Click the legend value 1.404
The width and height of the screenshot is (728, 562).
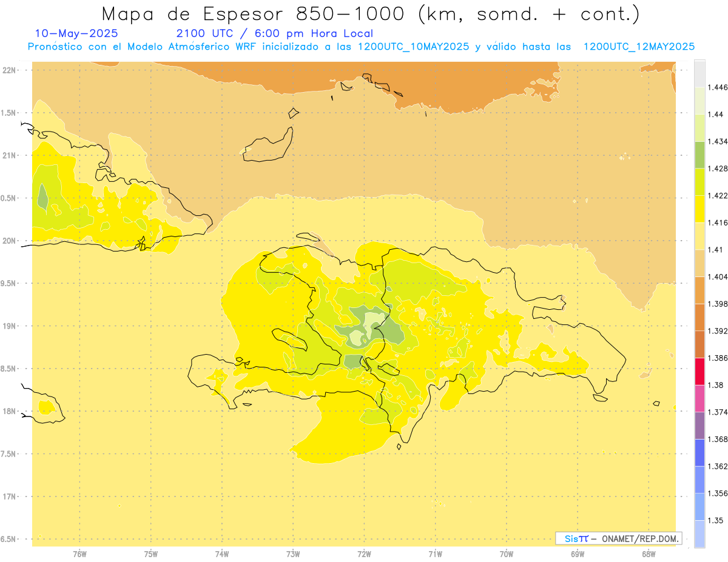718,277
